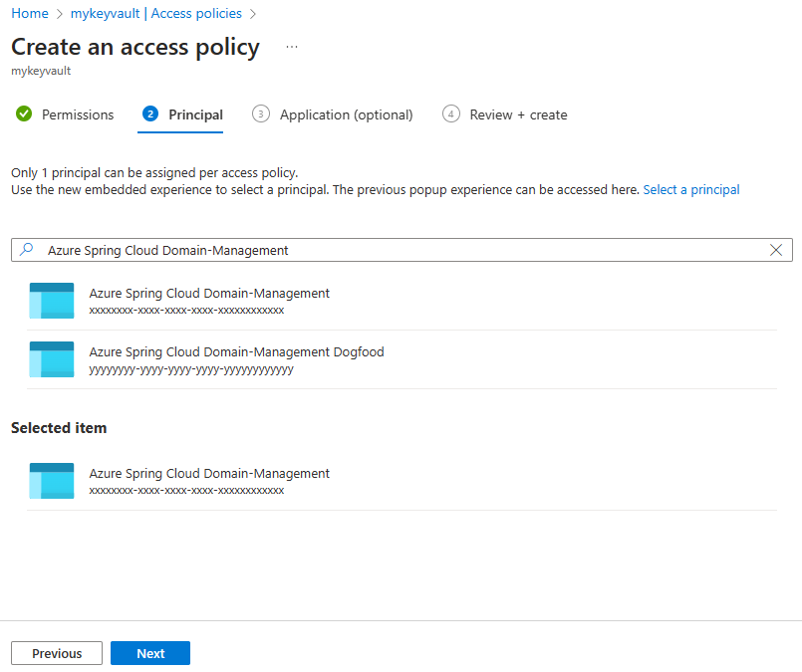Click app icon under Selected item
802x672 pixels.
tap(52, 481)
